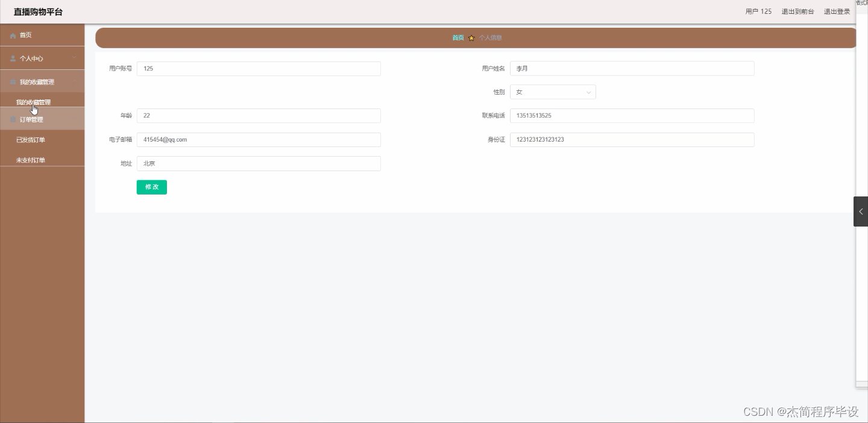Select the 个人信息 breadcrumb entry
The image size is (868, 423).
click(489, 37)
